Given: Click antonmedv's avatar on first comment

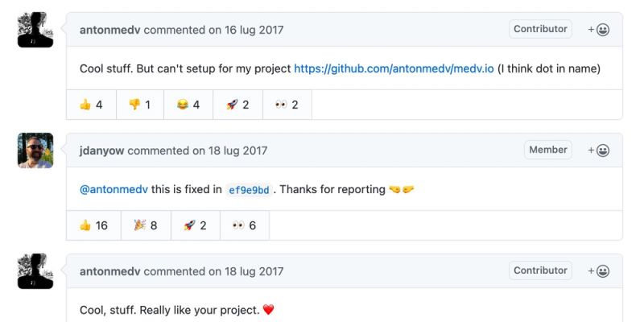Looking at the screenshot, I should [x=35, y=30].
